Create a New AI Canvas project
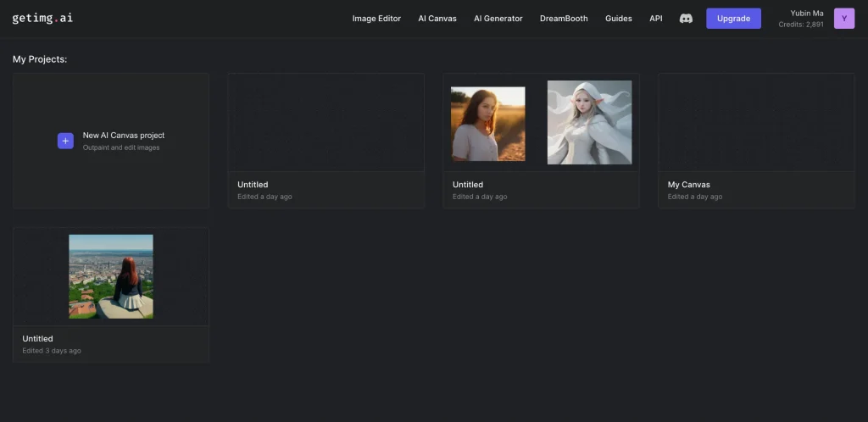Image resolution: width=868 pixels, height=422 pixels. coord(123,136)
